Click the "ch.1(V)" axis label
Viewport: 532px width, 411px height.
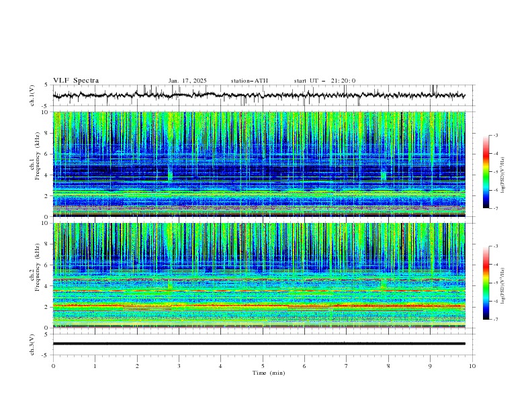pyautogui.click(x=32, y=95)
